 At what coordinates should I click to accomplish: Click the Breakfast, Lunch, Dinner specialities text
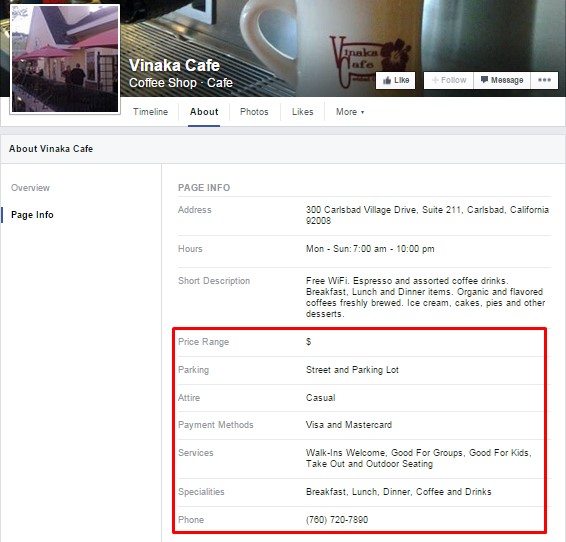point(399,492)
